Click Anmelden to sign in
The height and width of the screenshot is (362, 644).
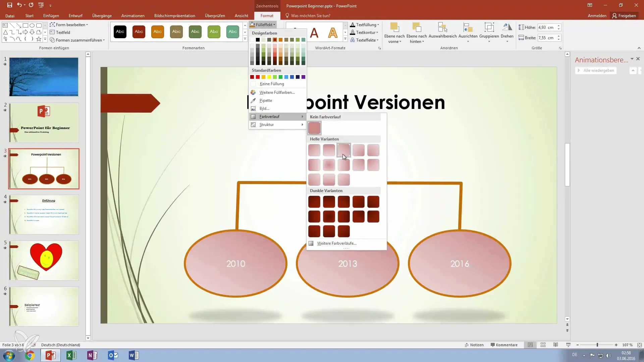[597, 16]
